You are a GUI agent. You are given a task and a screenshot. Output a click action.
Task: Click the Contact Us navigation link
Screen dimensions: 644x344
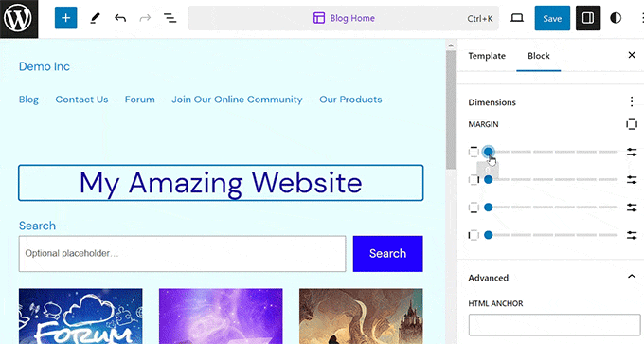81,100
